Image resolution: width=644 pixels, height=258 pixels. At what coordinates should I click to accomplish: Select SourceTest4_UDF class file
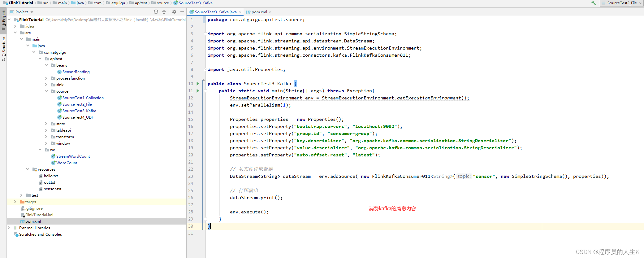pos(78,117)
